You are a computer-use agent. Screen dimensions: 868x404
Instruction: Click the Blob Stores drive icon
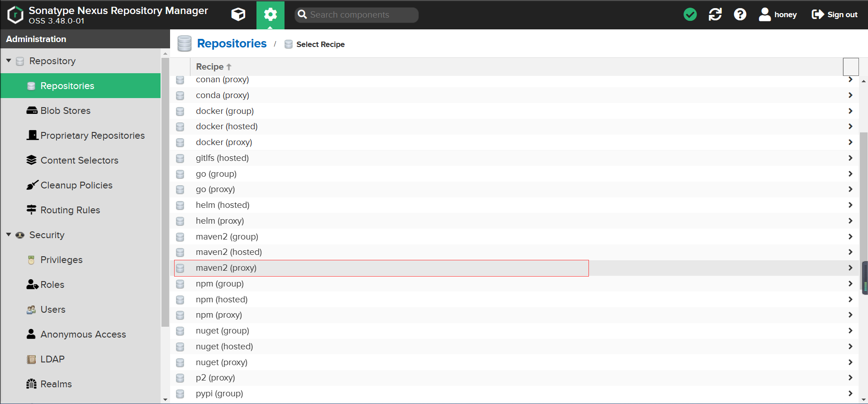pyautogui.click(x=32, y=110)
